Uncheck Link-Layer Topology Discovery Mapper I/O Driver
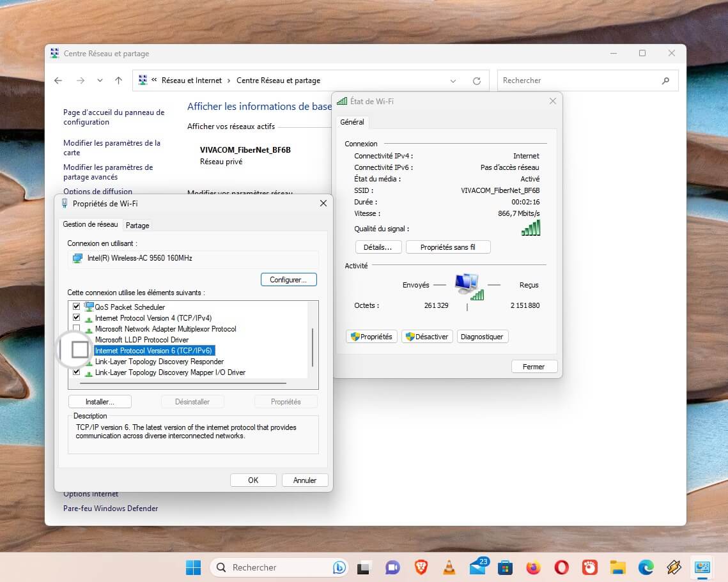 tap(76, 372)
